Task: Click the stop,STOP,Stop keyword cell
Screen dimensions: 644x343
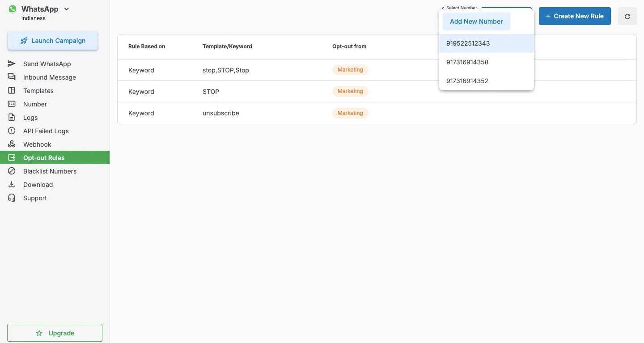Action: (x=226, y=70)
